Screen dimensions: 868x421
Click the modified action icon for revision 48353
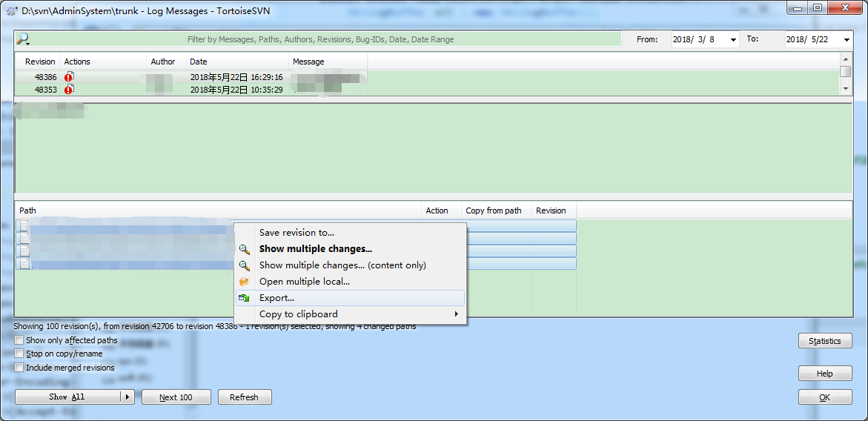tap(69, 90)
